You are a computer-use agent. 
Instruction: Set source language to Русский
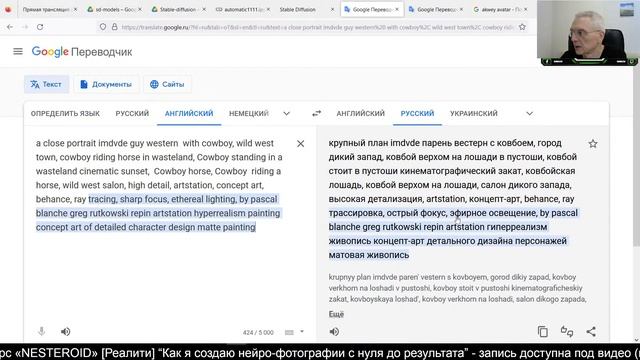[132, 113]
